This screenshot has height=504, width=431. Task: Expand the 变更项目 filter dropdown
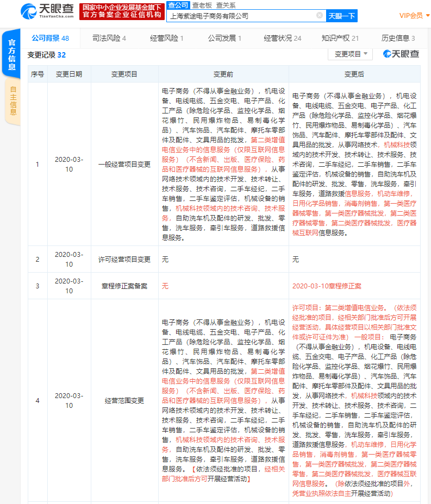351,54
